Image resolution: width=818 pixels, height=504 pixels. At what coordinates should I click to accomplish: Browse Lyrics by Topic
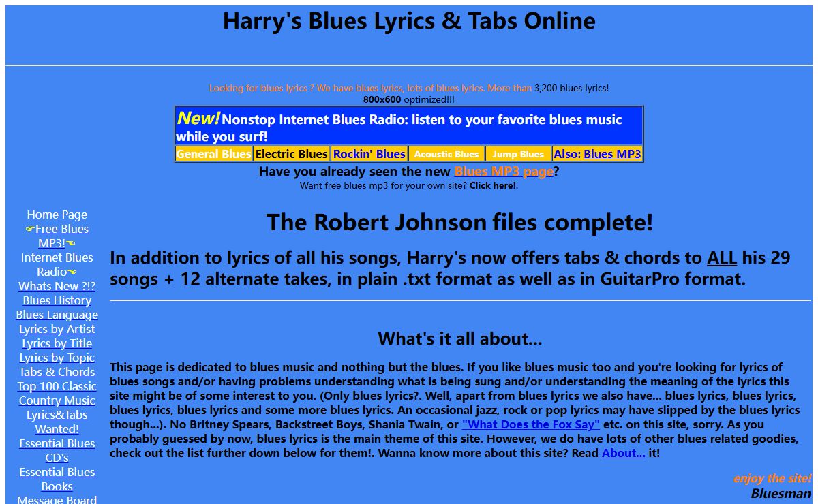(x=57, y=358)
